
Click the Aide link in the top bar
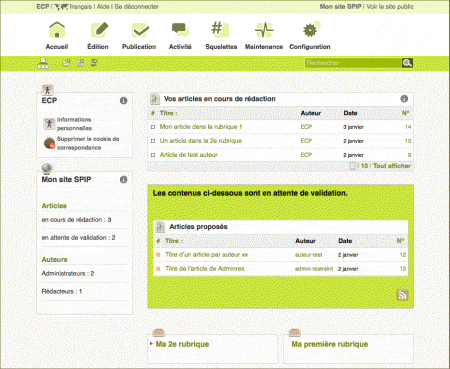(x=103, y=6)
